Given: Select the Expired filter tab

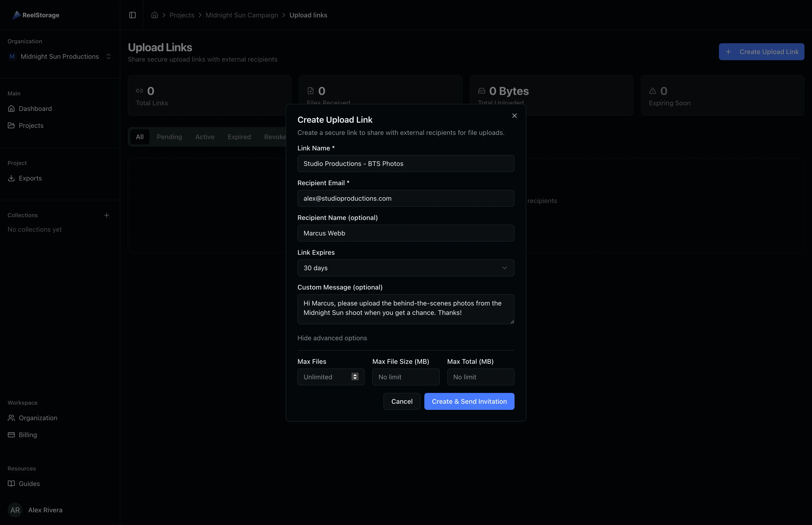Looking at the screenshot, I should tap(239, 136).
